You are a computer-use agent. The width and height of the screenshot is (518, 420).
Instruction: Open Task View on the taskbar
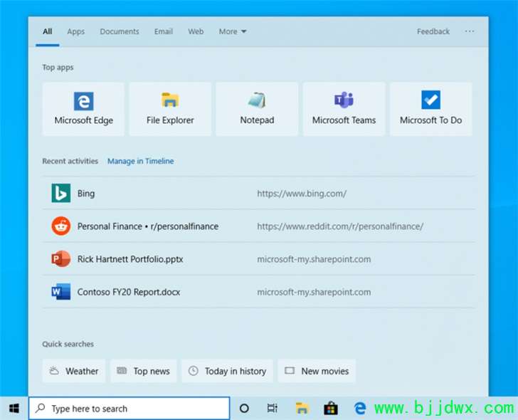click(273, 409)
